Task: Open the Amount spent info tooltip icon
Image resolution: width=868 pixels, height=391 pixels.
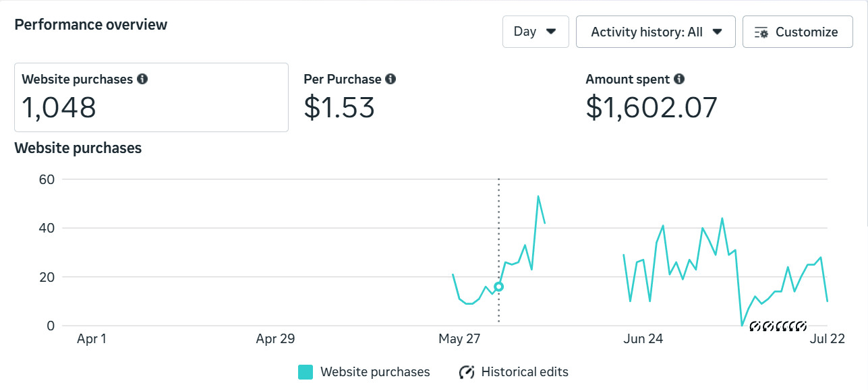Action: click(679, 79)
